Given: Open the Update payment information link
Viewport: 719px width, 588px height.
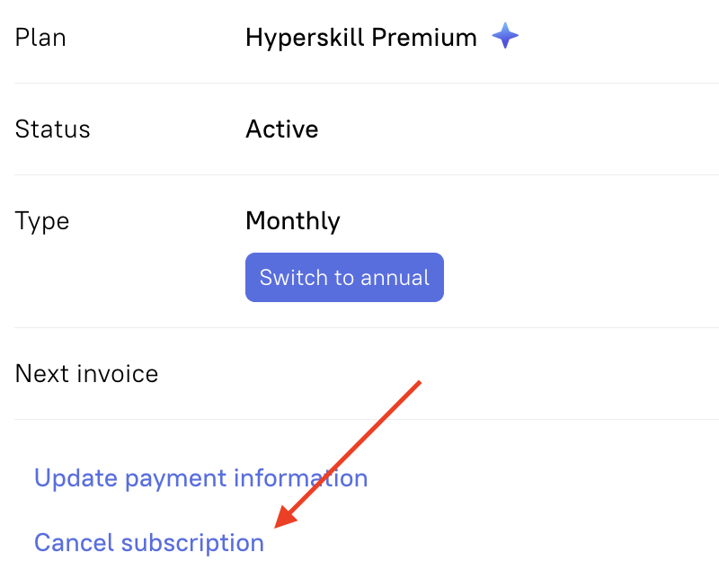Looking at the screenshot, I should point(200,478).
